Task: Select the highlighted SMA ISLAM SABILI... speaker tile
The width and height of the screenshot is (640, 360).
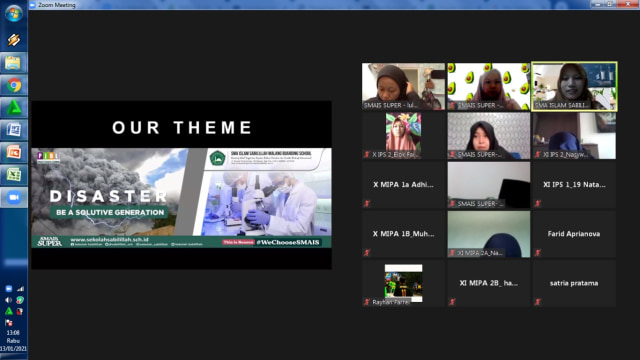Action: pyautogui.click(x=574, y=86)
